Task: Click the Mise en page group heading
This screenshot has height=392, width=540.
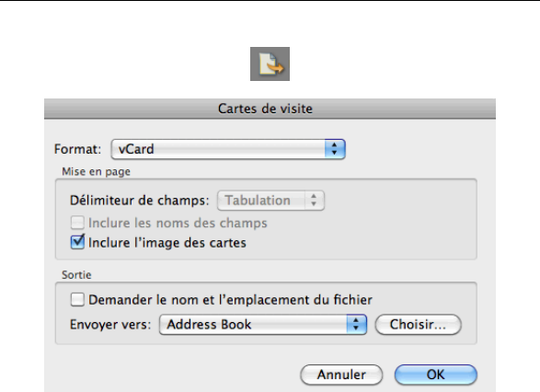Action: 96,171
